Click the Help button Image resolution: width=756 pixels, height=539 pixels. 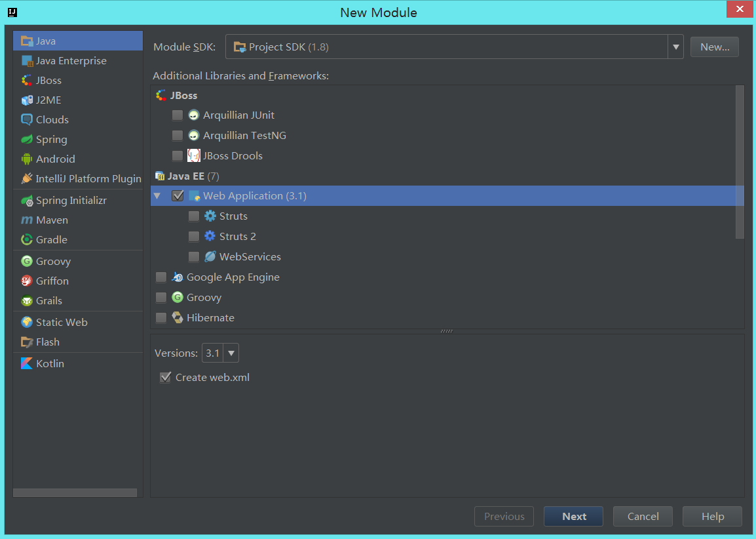pos(712,516)
